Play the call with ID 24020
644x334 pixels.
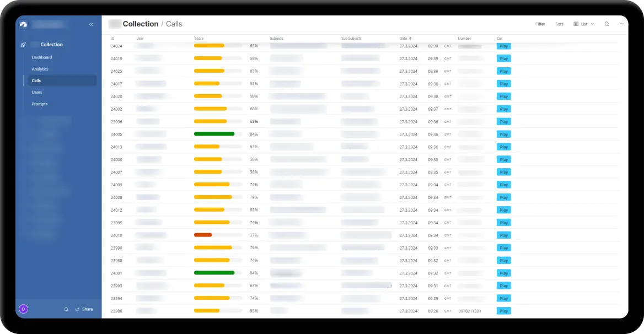pos(504,96)
